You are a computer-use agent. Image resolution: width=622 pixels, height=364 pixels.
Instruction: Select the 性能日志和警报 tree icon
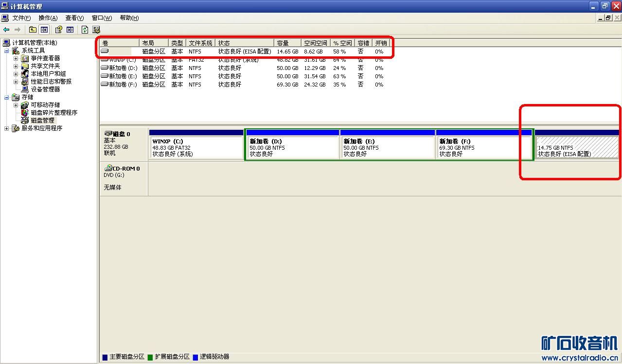[25, 82]
